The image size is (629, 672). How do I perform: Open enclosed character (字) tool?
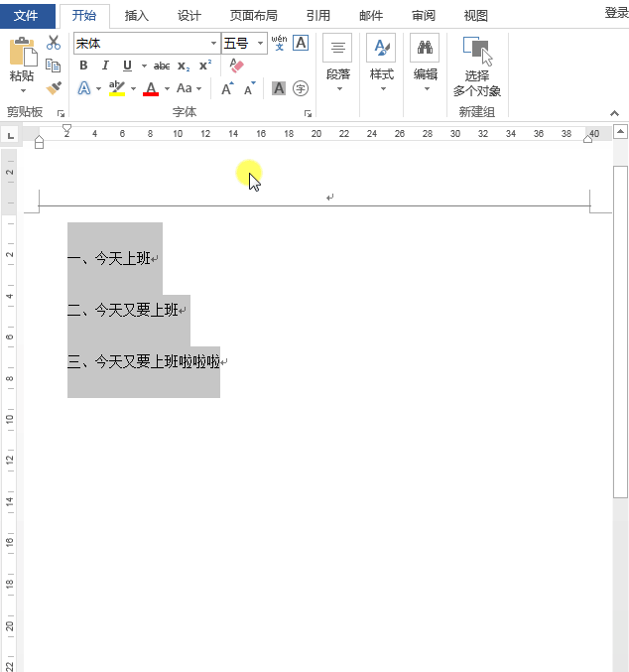pos(301,88)
